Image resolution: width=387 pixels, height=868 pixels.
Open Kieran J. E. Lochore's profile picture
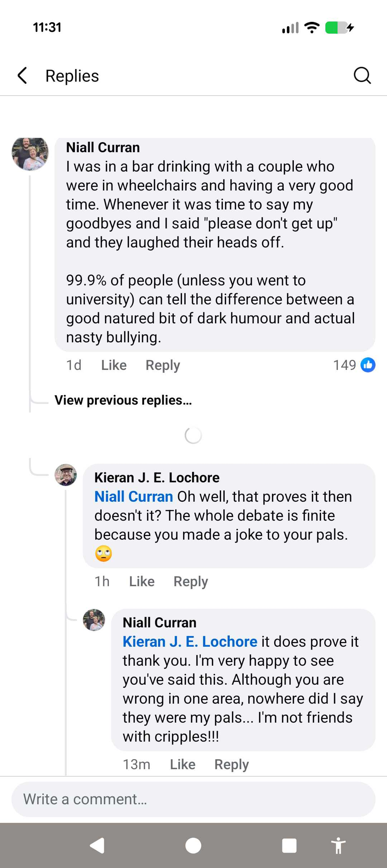pyautogui.click(x=66, y=475)
